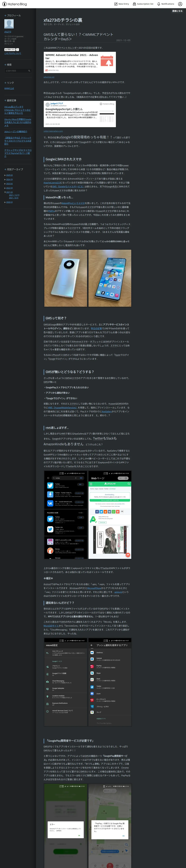186x868 pixels.
Task: Open GoogleAppsScriptしか勝たん embed card
Action: (80, 114)
